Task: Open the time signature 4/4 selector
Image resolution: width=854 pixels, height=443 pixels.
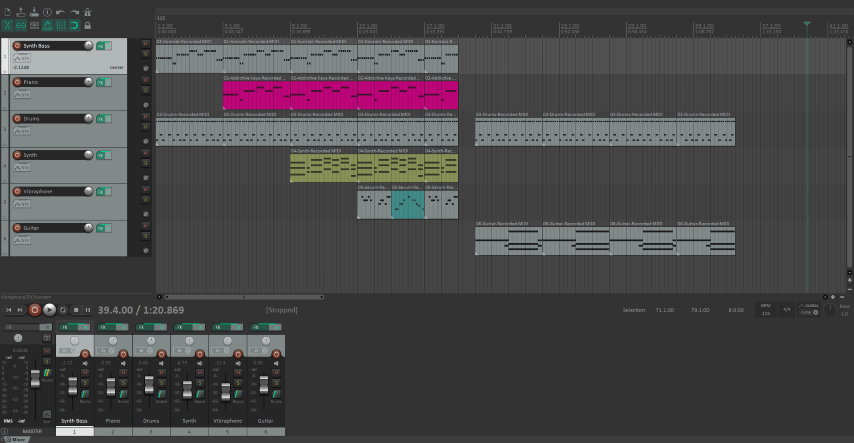Action: (x=786, y=310)
